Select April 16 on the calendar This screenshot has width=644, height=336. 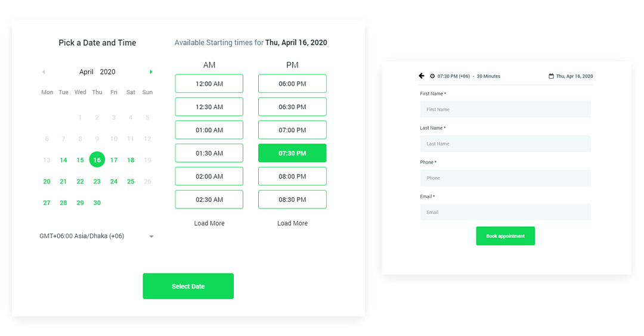tap(97, 160)
